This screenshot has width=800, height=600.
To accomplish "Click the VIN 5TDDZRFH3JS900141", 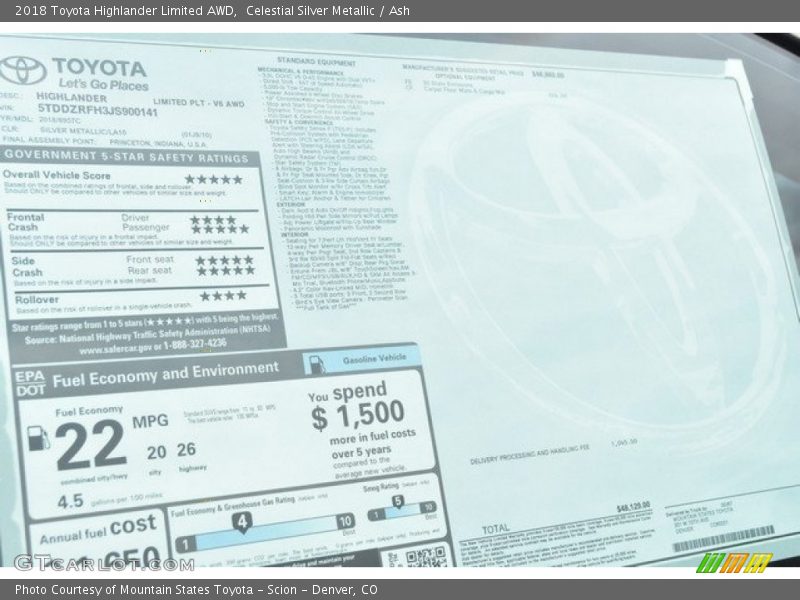I will [97, 110].
